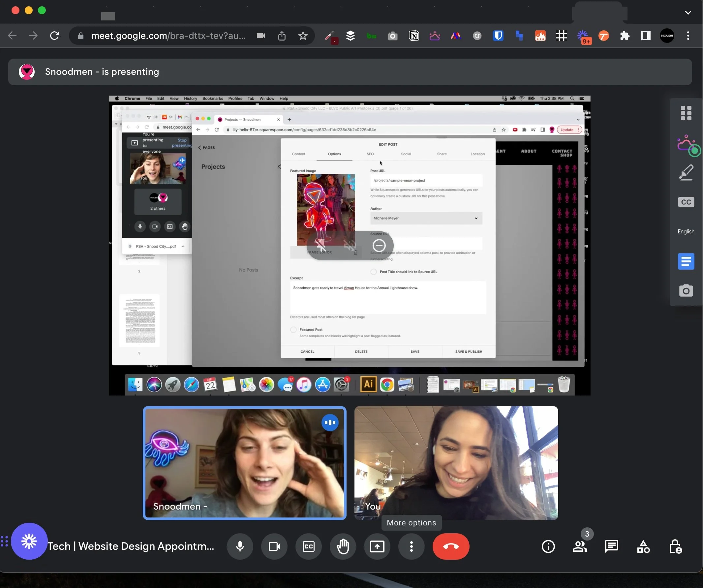The width and height of the screenshot is (703, 588).
Task: Open the activities icon
Action: (x=643, y=546)
